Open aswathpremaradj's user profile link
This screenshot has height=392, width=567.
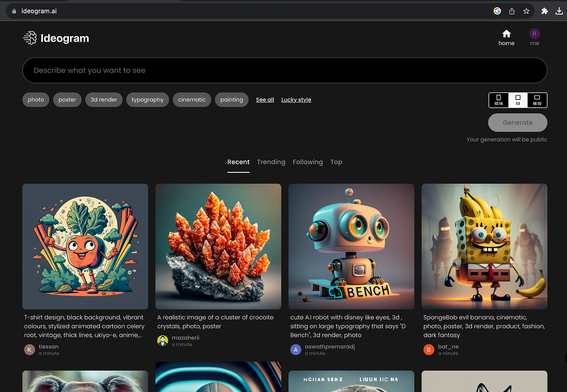330,347
